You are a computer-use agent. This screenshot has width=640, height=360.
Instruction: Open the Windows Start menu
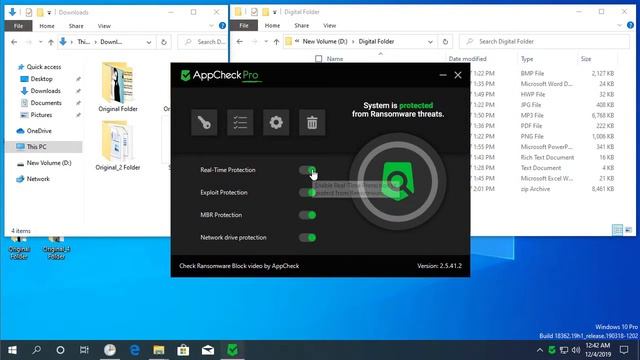12,350
